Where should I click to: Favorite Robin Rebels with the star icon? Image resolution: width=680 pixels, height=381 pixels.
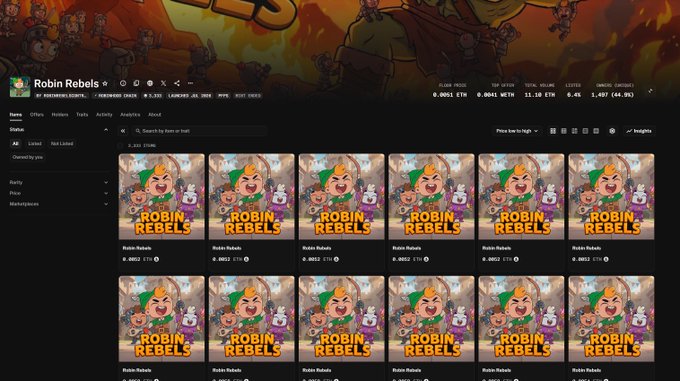[x=105, y=83]
